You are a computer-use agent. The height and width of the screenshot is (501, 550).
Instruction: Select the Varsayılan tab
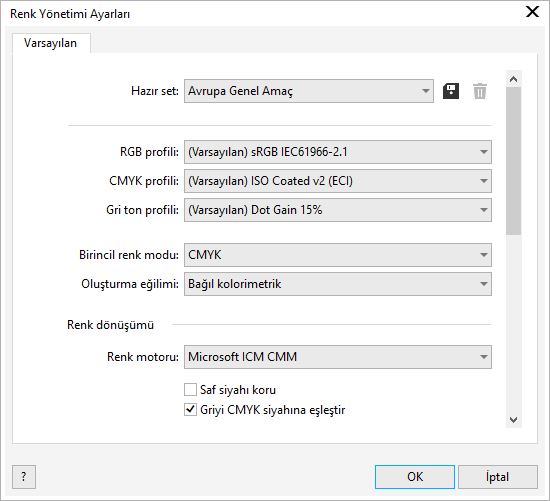pos(51,43)
